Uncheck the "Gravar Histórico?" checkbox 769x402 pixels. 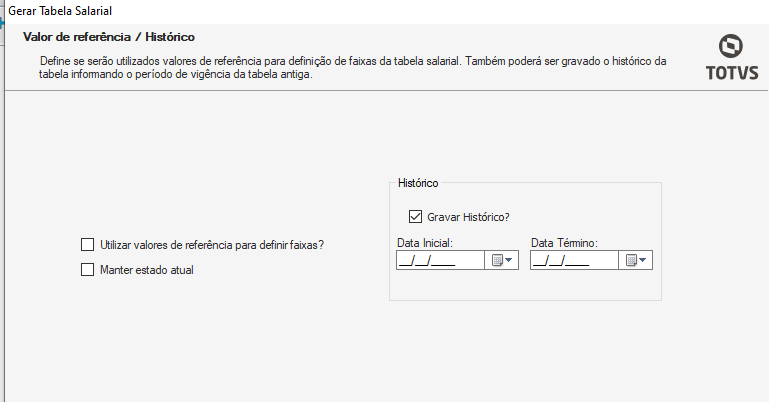coord(415,216)
